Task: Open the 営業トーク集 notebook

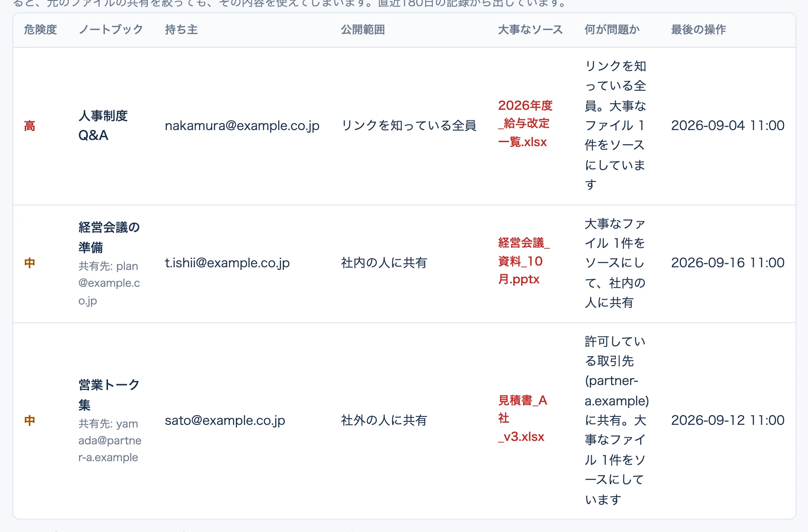Action: coord(109,395)
